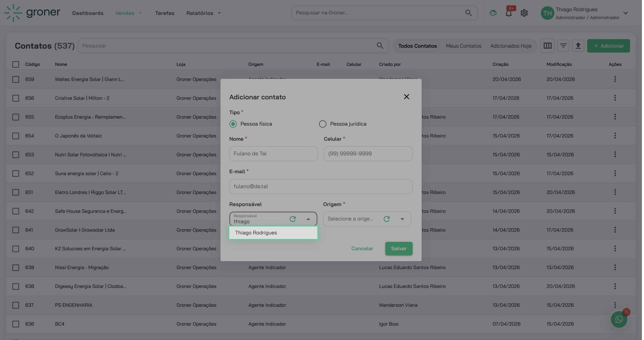This screenshot has width=644, height=340.
Task: Close the Adicionar contato dialog
Action: point(406,97)
